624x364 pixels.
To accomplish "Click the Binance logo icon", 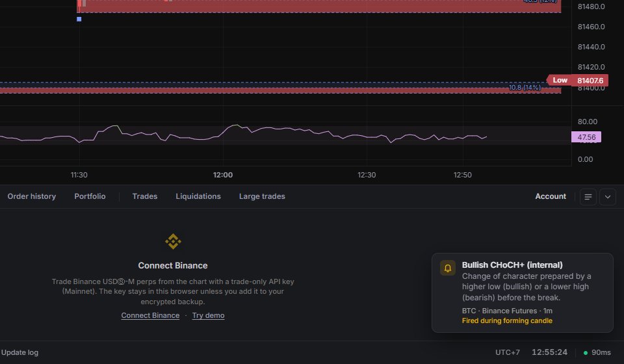I will pos(173,241).
